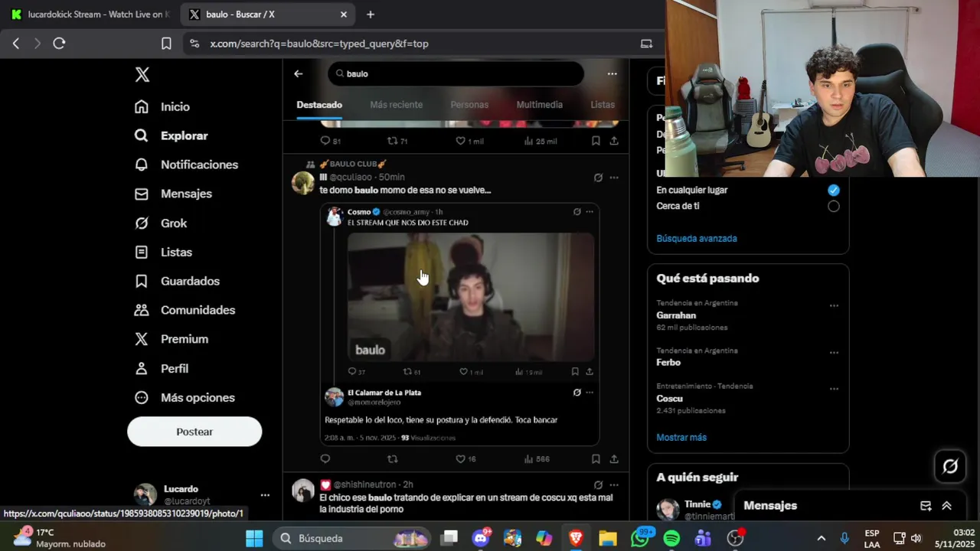The image size is (980, 551).
Task: Open a new browser tab
Action: click(x=371, y=14)
